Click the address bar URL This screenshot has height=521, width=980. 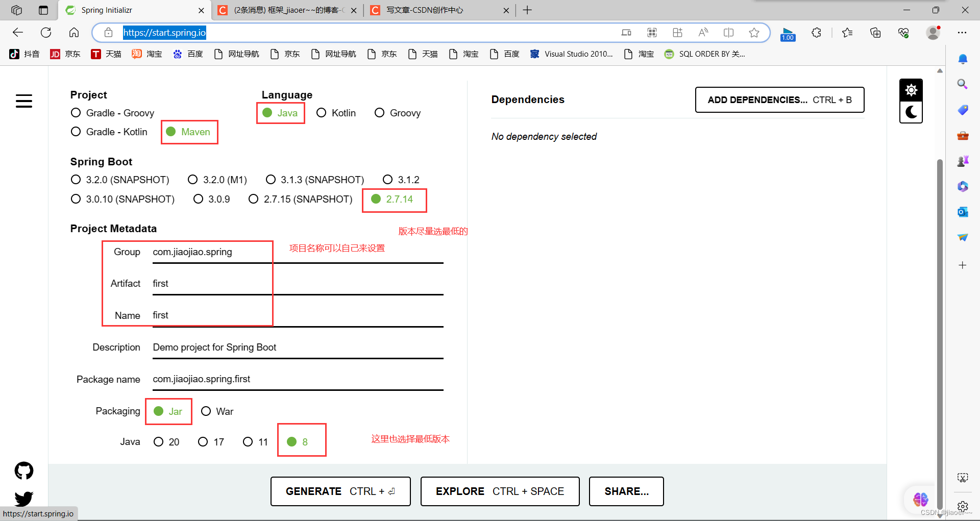point(164,33)
